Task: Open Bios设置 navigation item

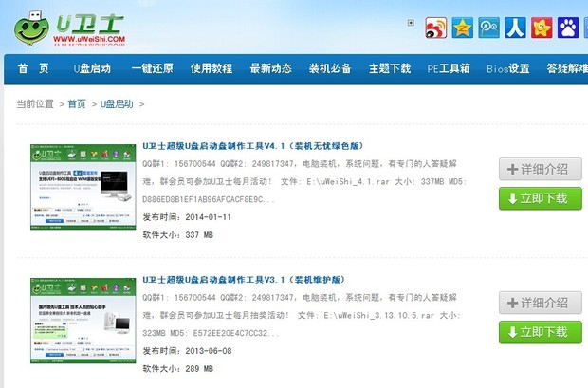Action: coord(508,68)
